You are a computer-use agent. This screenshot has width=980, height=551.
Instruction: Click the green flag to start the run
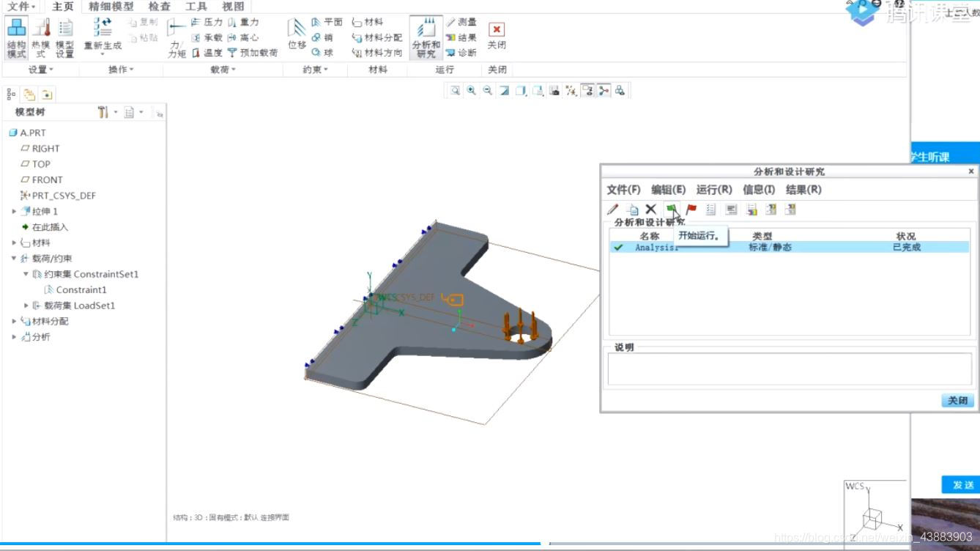tap(670, 209)
